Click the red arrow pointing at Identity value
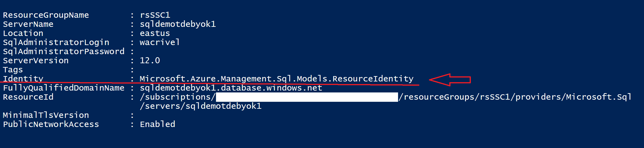 [x=450, y=80]
